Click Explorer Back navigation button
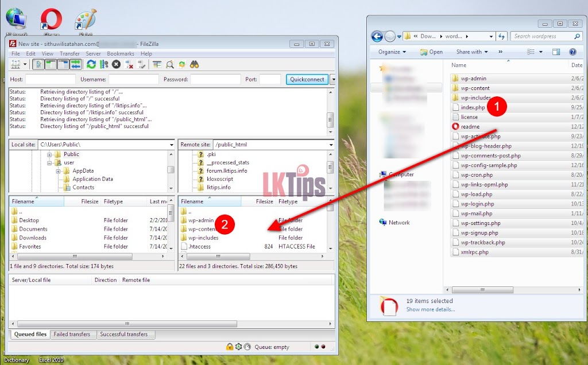The height and width of the screenshot is (365, 588). click(x=377, y=36)
